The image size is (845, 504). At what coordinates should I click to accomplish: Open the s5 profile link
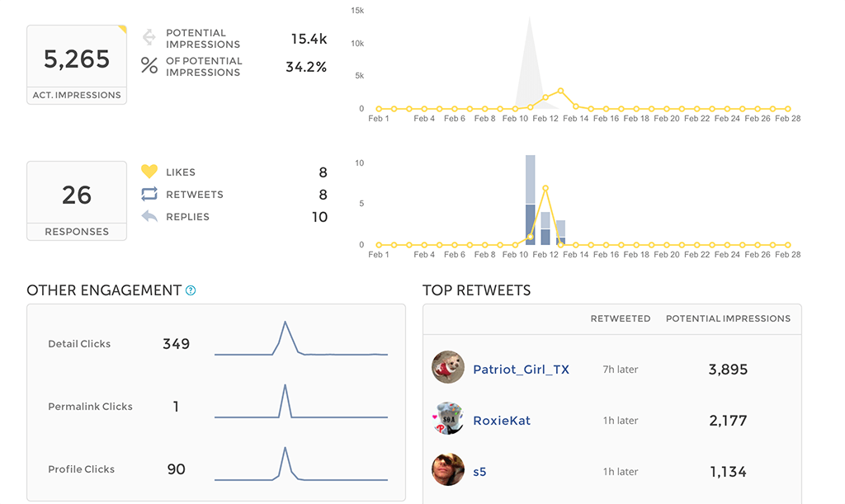(x=481, y=471)
